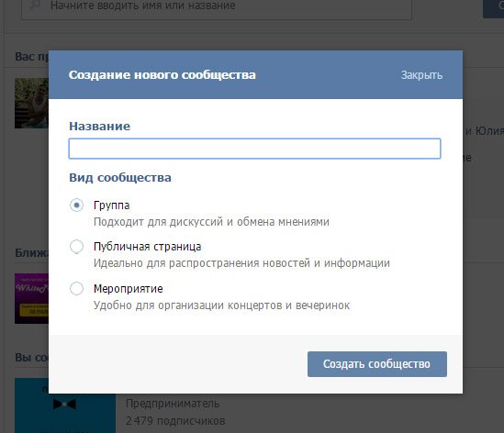Viewport: 504px width, 433px height.
Task: Select the Публичная страница radio option
Action: [76, 247]
